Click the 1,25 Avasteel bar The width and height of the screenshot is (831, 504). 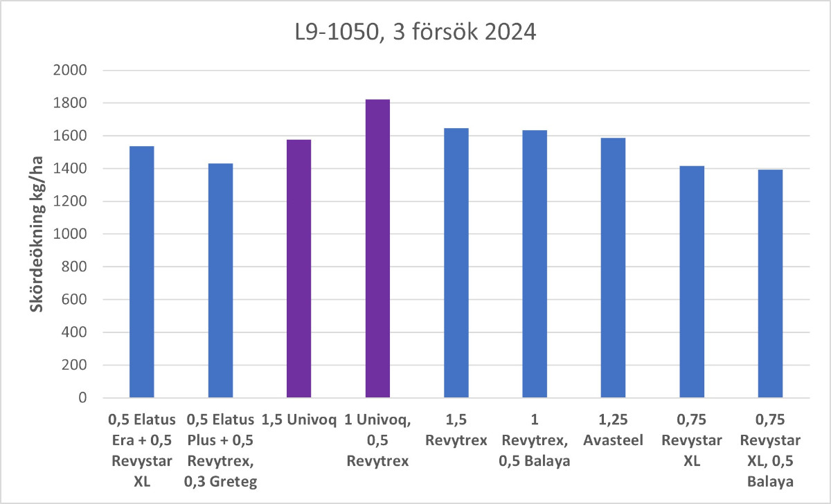(x=613, y=268)
